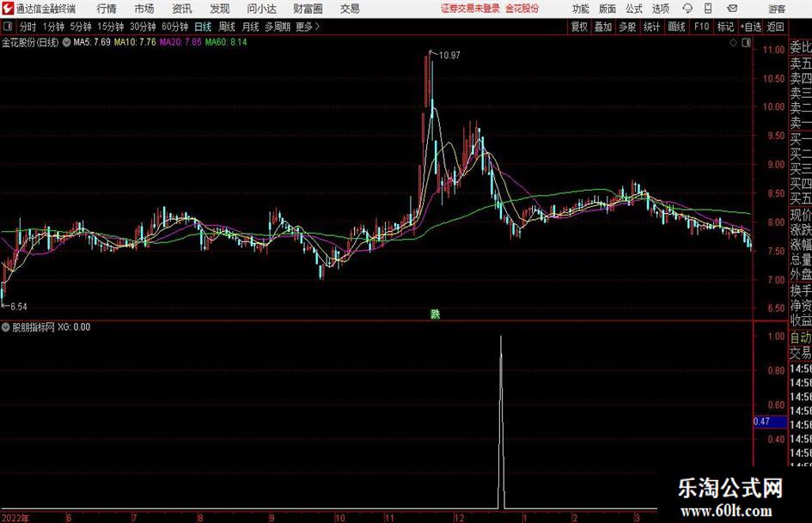Open the 交易 menu
The image size is (812, 523).
point(350,9)
